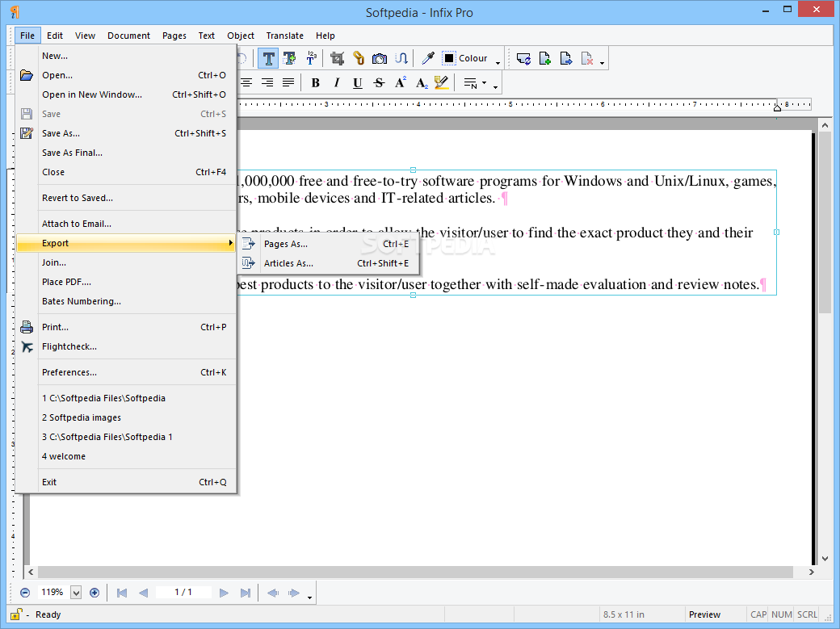Click Revert to Saved...

pyautogui.click(x=127, y=199)
